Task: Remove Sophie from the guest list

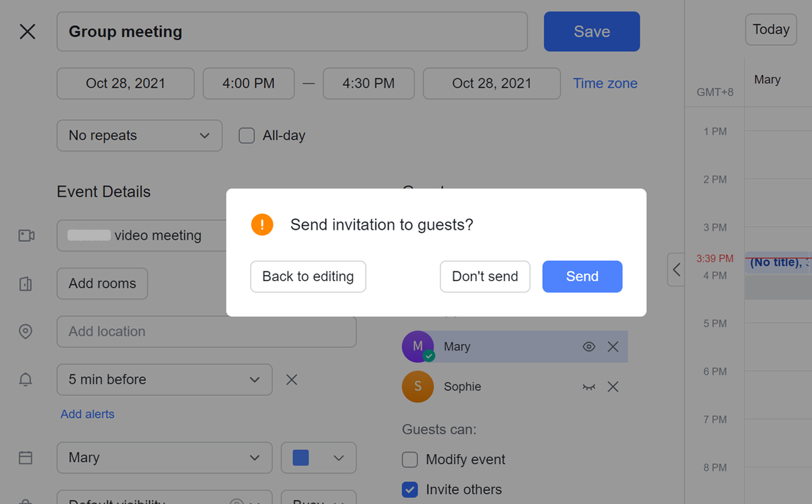Action: coord(613,387)
